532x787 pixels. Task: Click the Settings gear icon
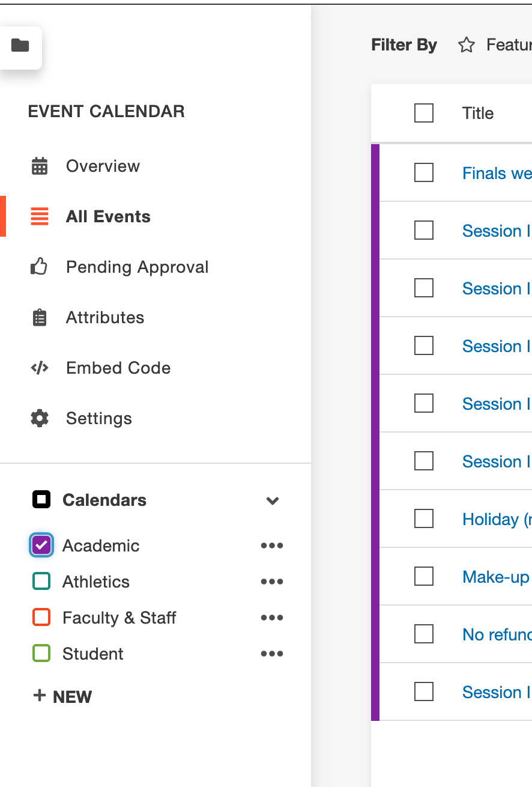coord(40,418)
